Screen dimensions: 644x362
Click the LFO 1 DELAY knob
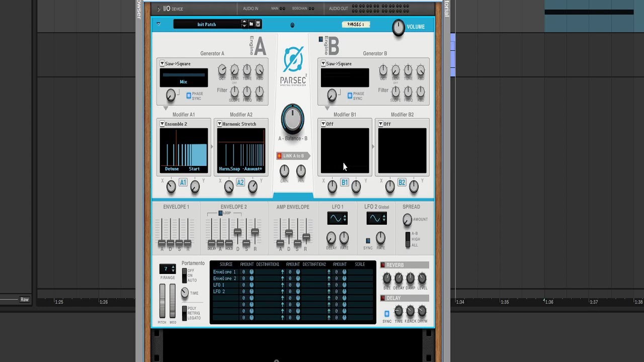331,238
